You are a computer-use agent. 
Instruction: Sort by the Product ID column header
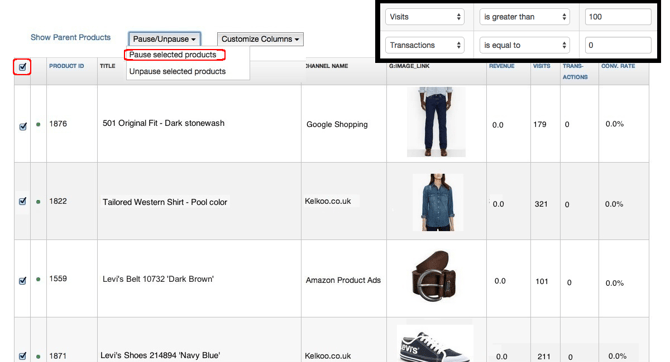pyautogui.click(x=66, y=66)
